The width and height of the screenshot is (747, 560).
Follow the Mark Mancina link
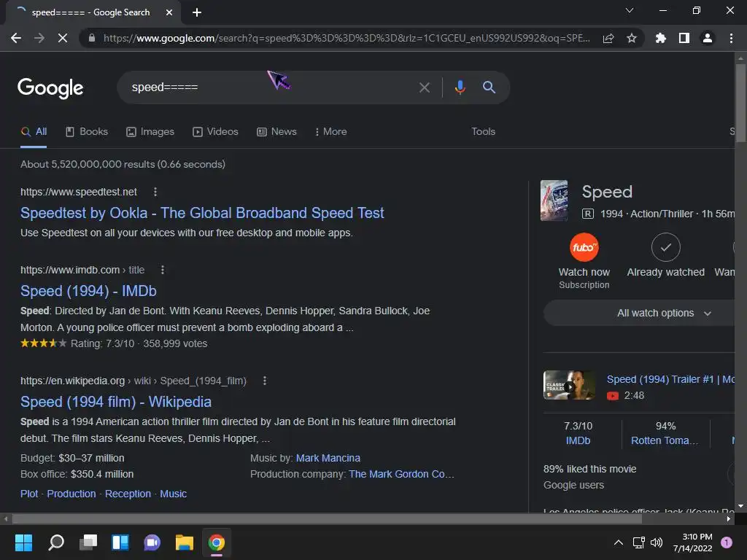(x=328, y=458)
